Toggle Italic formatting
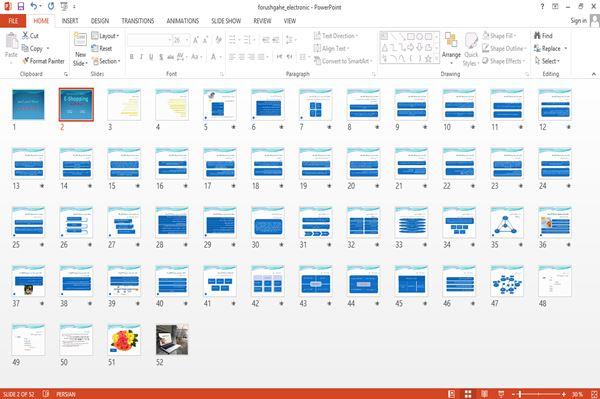The height and width of the screenshot is (399, 600). click(x=141, y=57)
